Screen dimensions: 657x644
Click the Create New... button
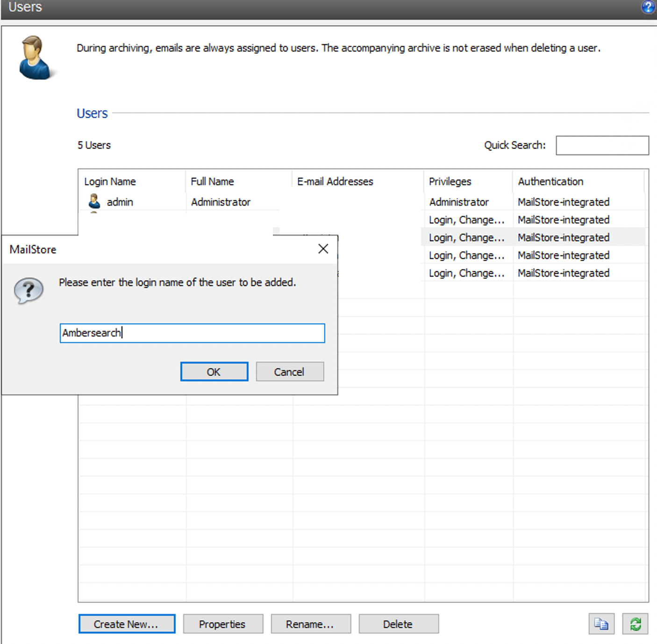tap(127, 624)
